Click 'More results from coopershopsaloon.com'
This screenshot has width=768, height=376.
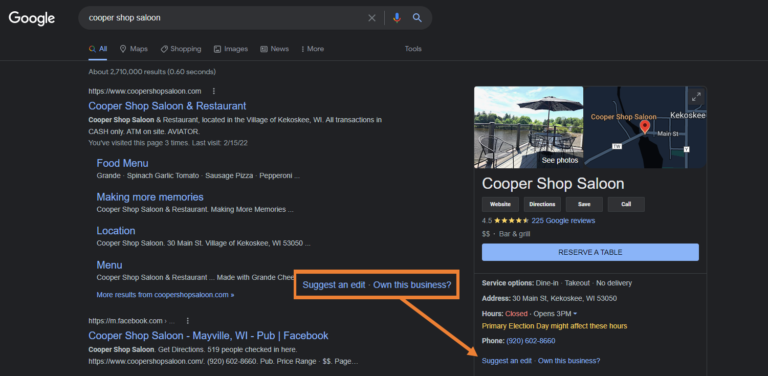(165, 295)
